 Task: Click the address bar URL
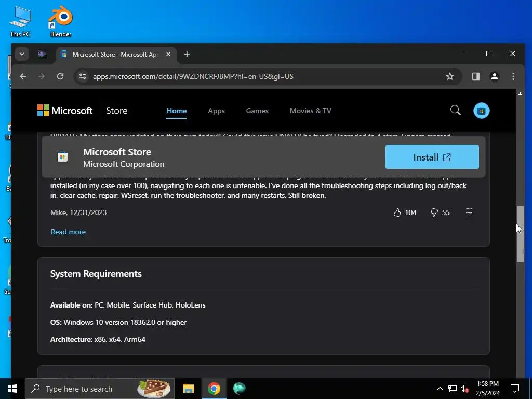[x=193, y=76]
